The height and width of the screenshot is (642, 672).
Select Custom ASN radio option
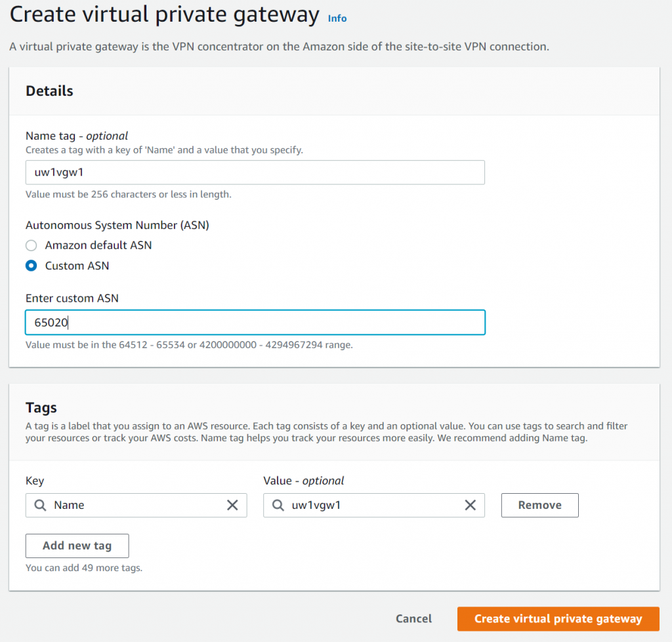[31, 266]
